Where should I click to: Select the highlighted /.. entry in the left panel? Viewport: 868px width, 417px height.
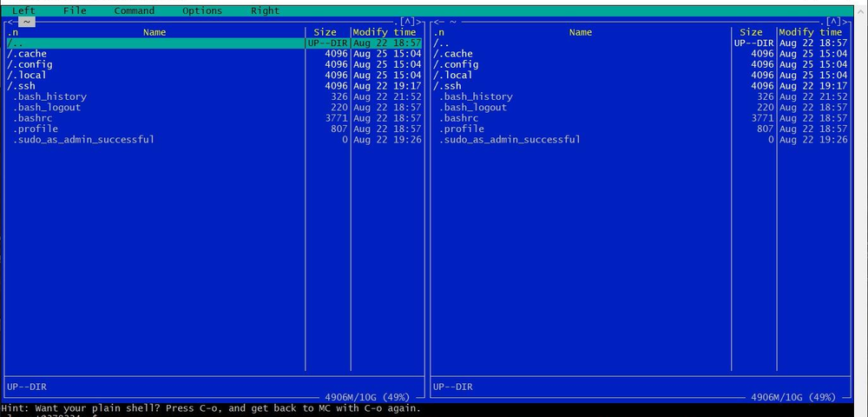tap(214, 43)
